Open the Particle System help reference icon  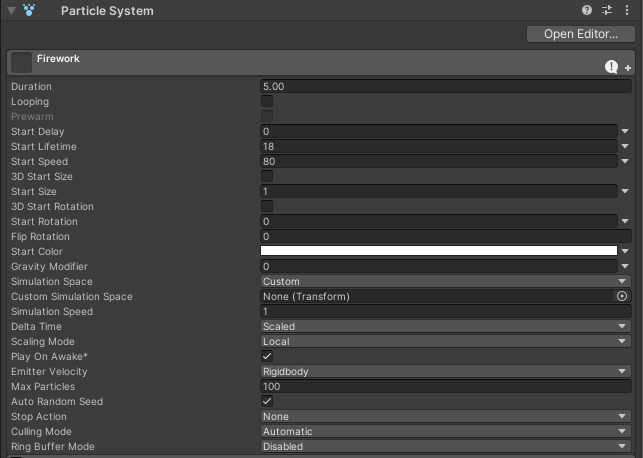click(x=587, y=10)
